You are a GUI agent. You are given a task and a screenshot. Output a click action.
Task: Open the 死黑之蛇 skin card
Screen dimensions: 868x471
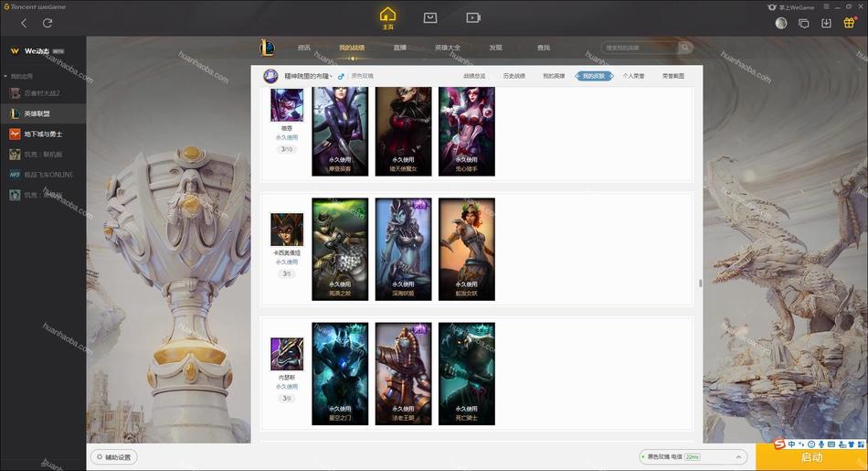point(340,250)
